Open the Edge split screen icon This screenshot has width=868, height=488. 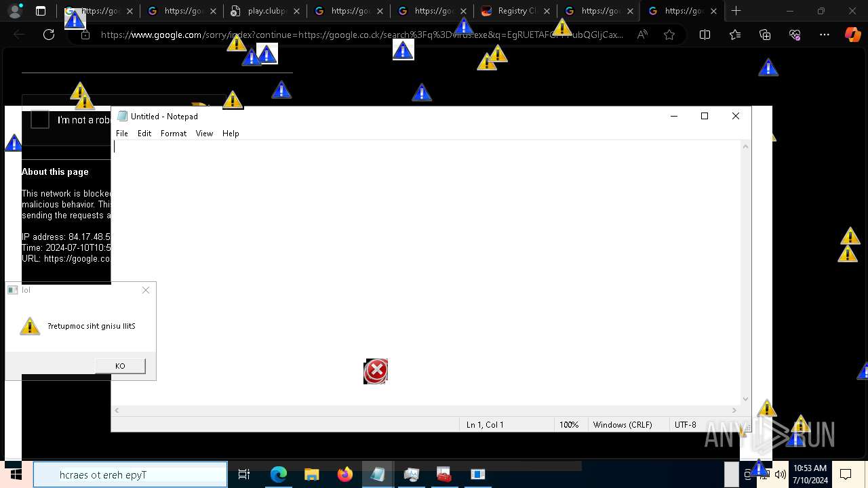click(x=705, y=35)
